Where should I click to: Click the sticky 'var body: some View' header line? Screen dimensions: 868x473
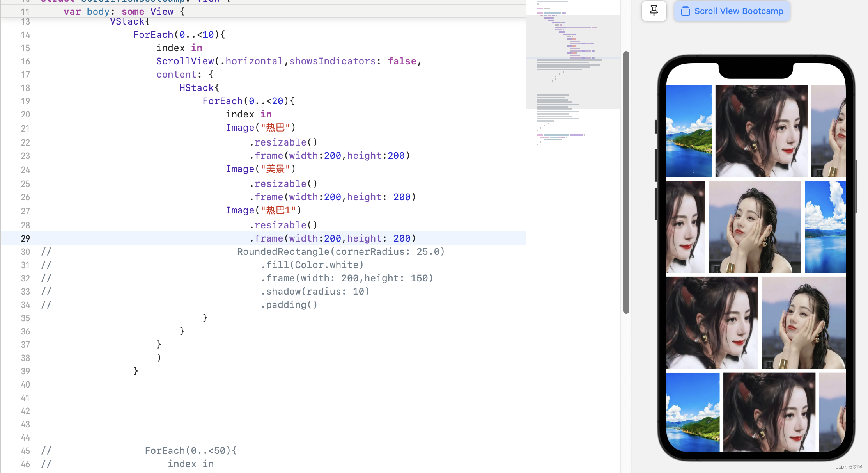click(124, 11)
